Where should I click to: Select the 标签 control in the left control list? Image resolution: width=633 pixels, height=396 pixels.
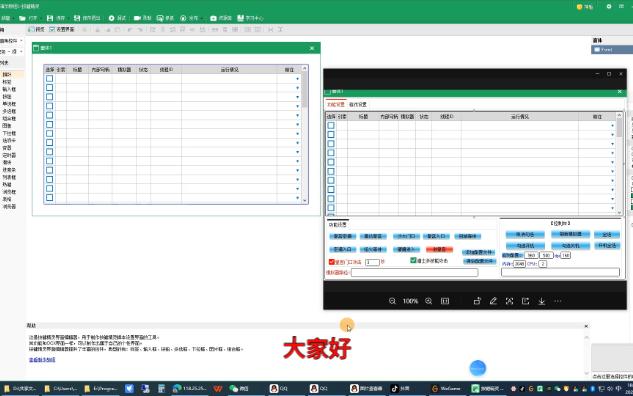7,82
